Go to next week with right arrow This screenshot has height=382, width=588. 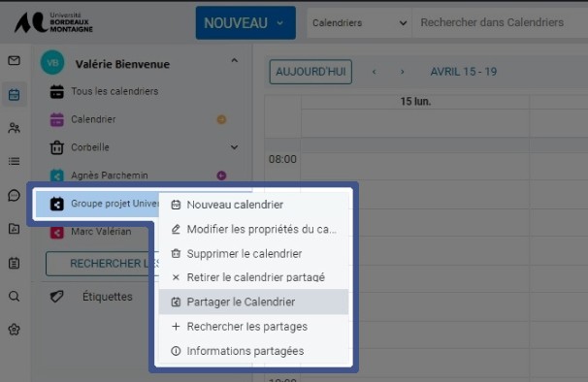point(402,72)
